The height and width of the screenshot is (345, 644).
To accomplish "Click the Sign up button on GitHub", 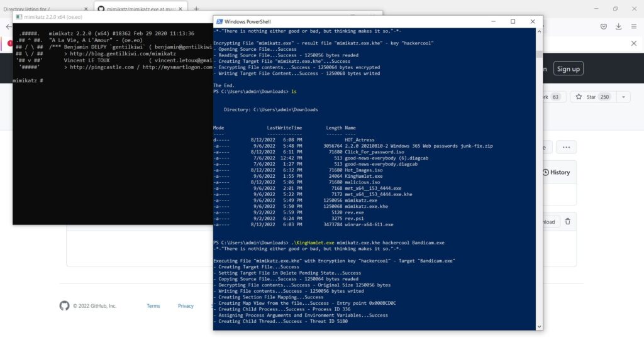I will coord(569,68).
